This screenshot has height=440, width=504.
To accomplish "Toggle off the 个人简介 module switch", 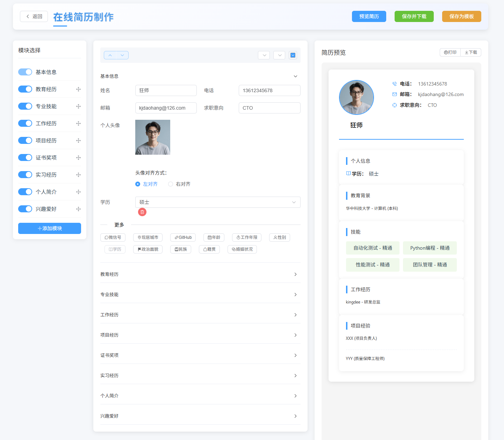I will click(25, 192).
